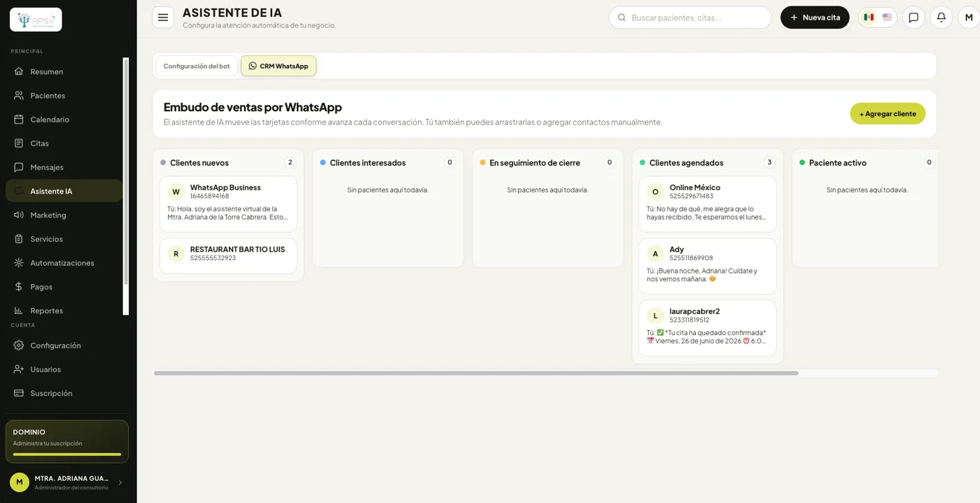Select the CRM WhatsApp tab
Screen dimensions: 980x503
point(279,66)
